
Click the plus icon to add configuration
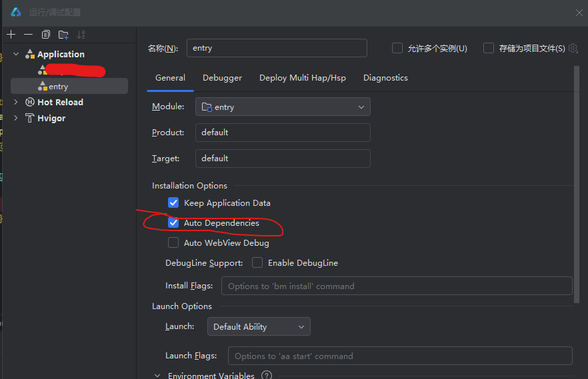pyautogui.click(x=11, y=35)
